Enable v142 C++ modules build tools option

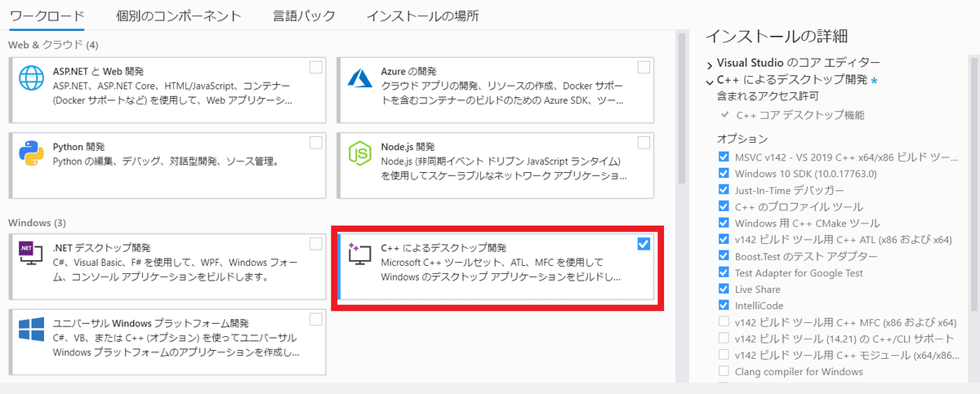pyautogui.click(x=724, y=355)
